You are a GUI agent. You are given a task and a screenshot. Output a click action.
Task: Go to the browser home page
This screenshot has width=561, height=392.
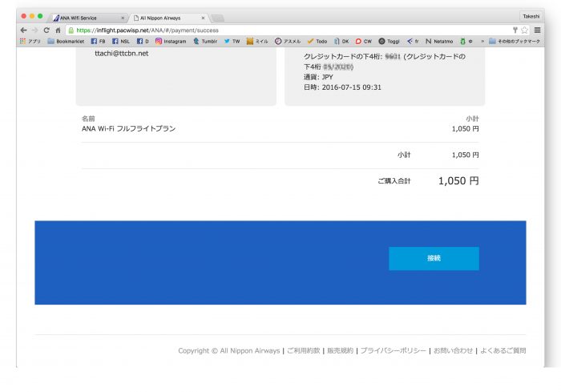click(58, 30)
